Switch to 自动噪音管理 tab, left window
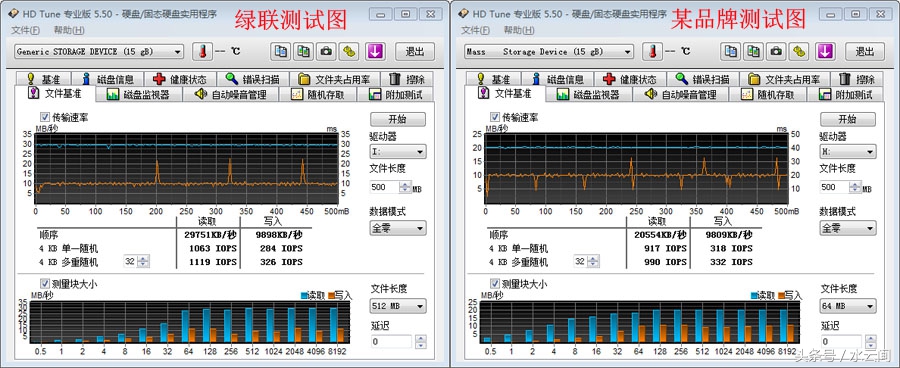 tap(230, 95)
